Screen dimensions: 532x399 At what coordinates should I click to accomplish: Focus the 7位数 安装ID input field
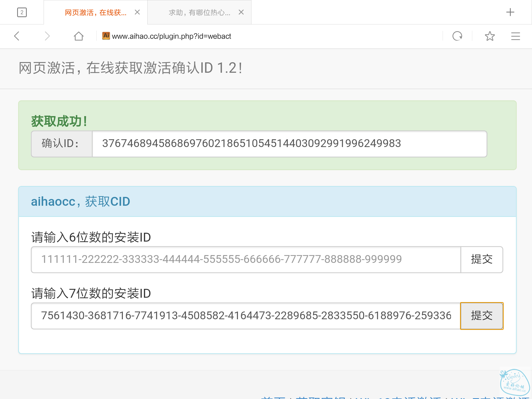(x=246, y=316)
